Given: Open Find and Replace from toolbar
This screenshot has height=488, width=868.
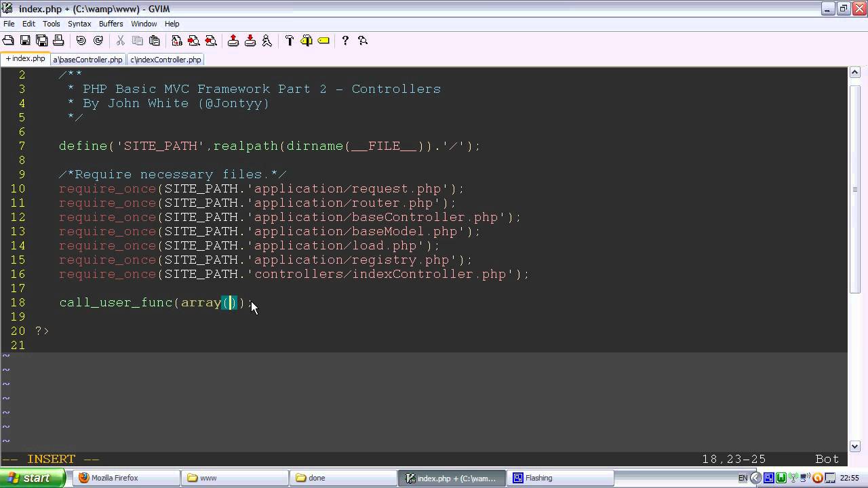Looking at the screenshot, I should (x=177, y=41).
